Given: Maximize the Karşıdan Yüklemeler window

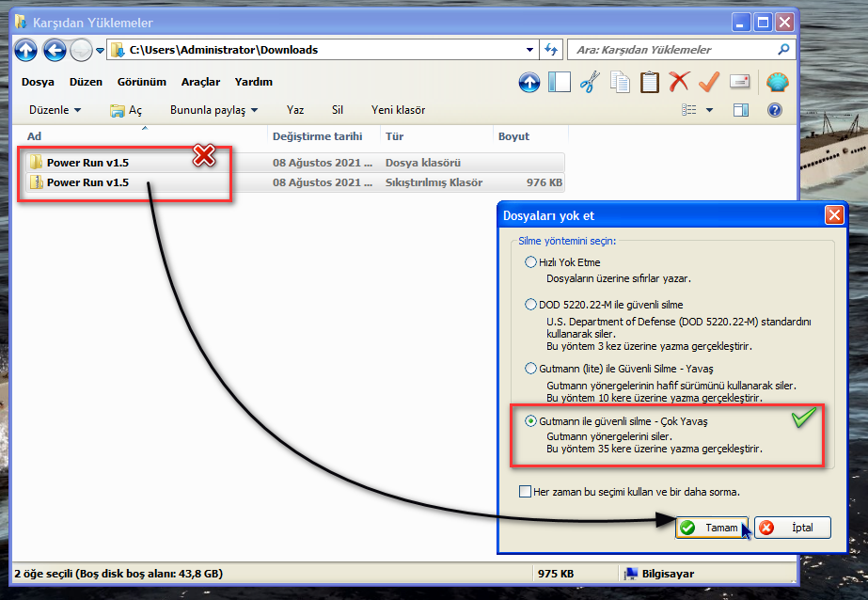Looking at the screenshot, I should pyautogui.click(x=763, y=23).
